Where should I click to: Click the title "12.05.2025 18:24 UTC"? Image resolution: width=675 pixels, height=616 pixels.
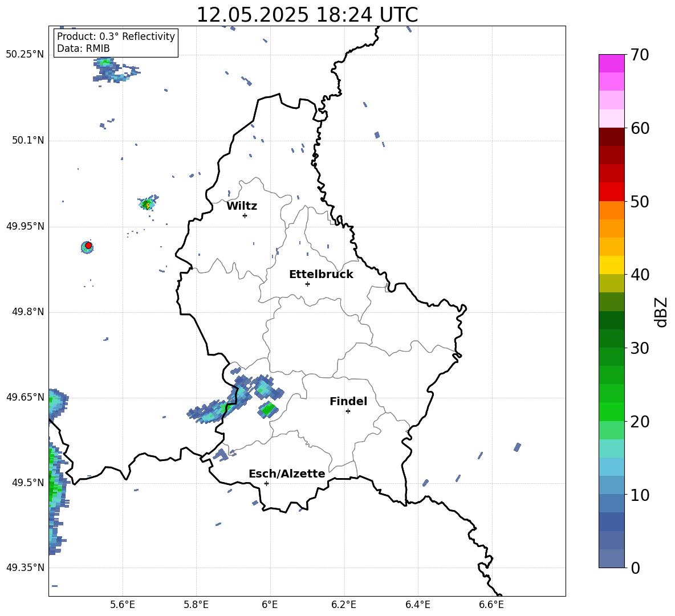click(x=307, y=15)
